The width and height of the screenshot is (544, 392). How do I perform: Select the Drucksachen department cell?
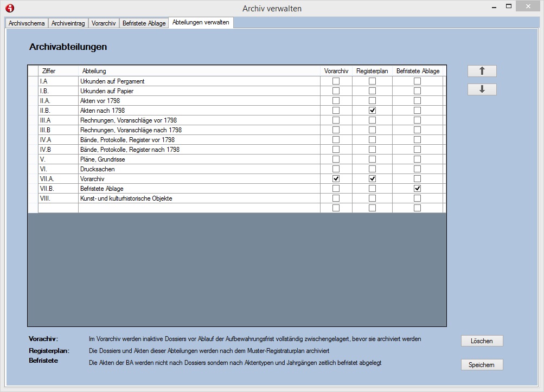coord(199,169)
